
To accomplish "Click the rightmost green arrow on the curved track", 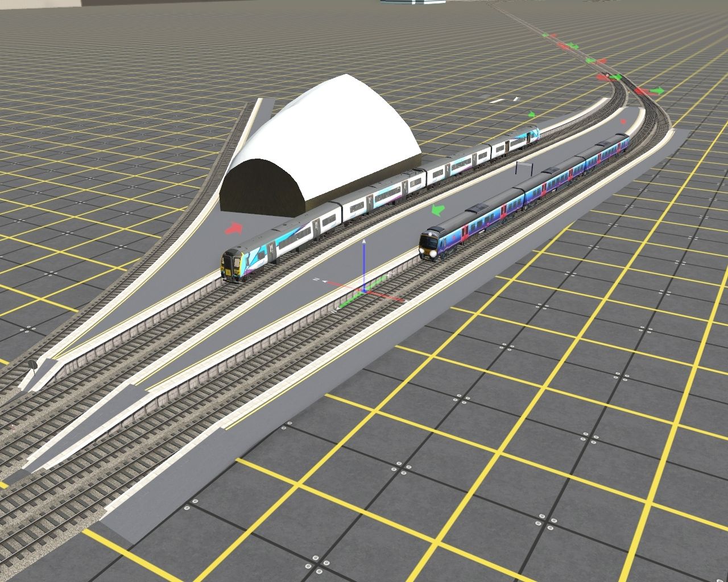I will point(657,90).
